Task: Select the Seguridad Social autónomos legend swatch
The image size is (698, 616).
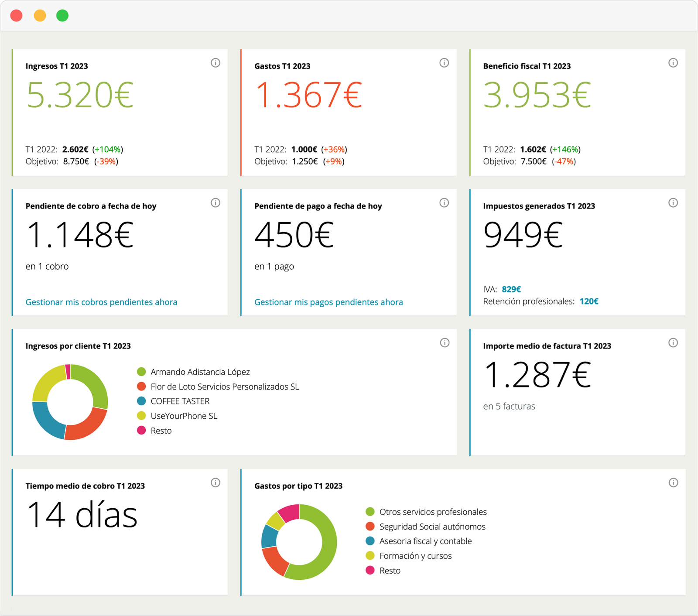Action: coord(370,527)
